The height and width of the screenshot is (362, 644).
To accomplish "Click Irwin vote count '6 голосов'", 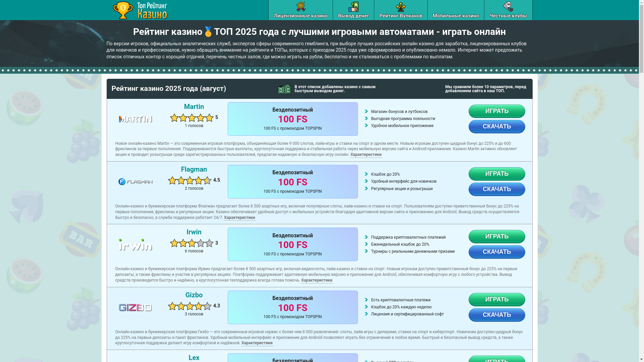I will (194, 251).
